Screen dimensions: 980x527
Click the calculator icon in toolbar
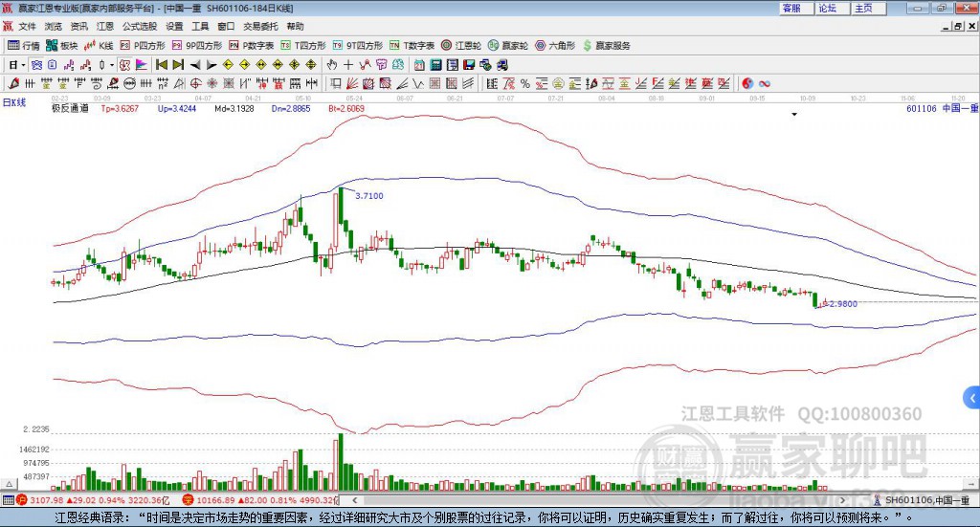click(x=435, y=65)
